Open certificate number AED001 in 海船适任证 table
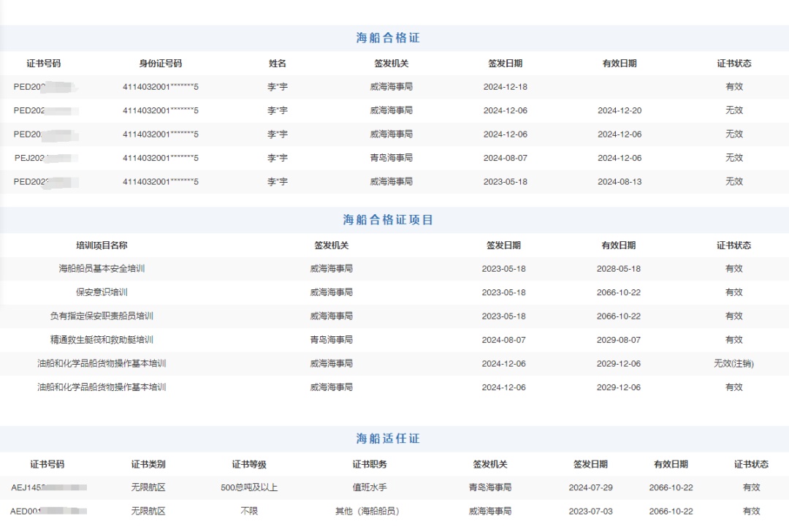 click(x=44, y=512)
